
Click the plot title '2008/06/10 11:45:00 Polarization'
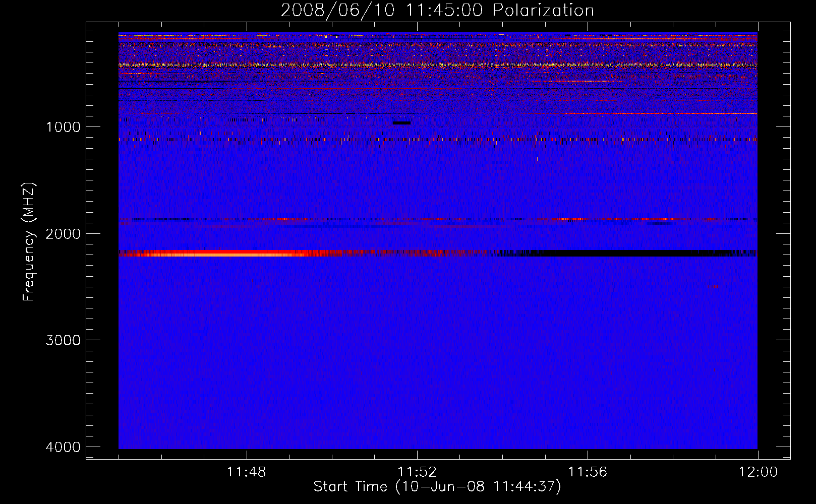[x=437, y=10]
